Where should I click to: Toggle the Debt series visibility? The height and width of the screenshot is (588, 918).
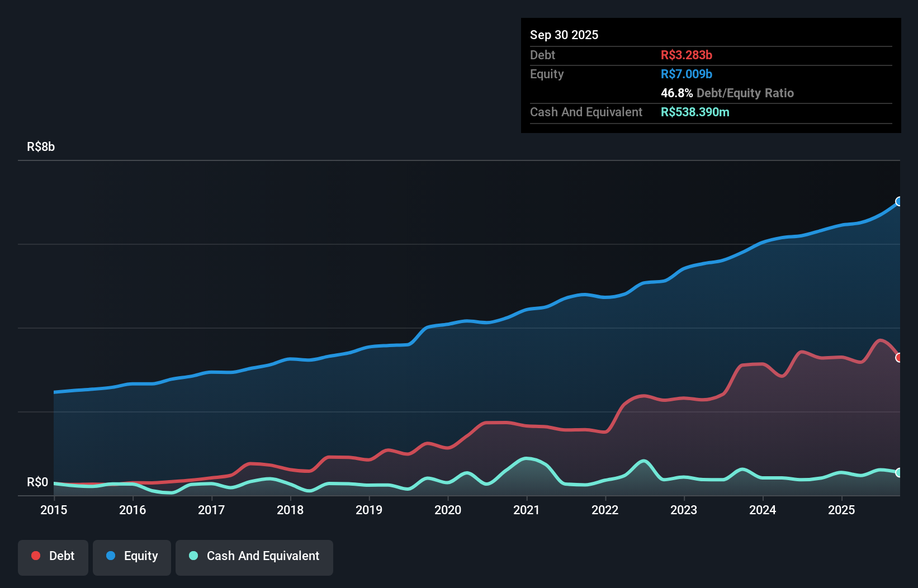[x=53, y=556]
